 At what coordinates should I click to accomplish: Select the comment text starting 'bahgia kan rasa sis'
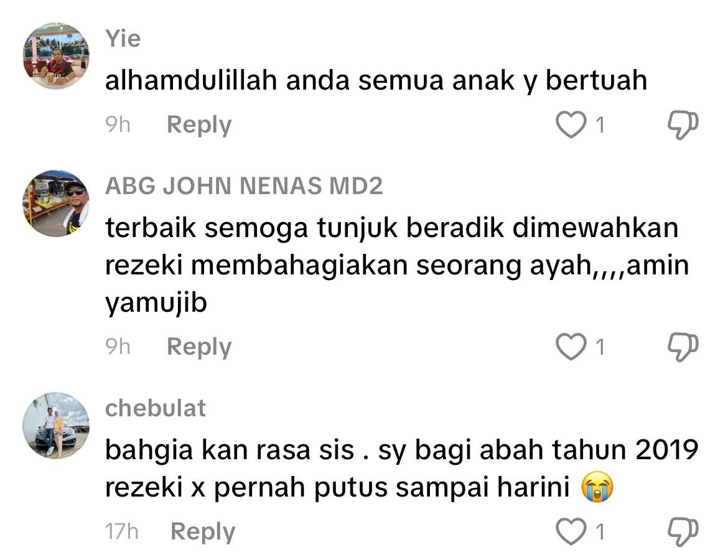(x=401, y=469)
